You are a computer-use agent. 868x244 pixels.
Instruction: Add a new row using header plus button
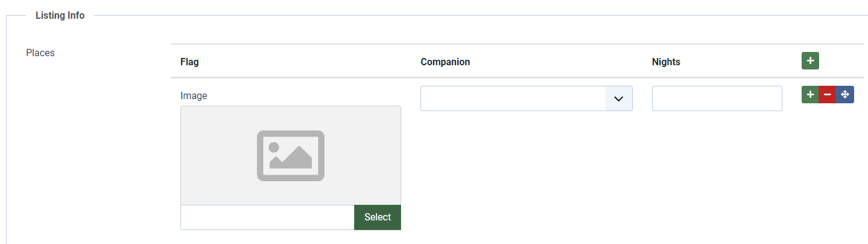tap(810, 61)
